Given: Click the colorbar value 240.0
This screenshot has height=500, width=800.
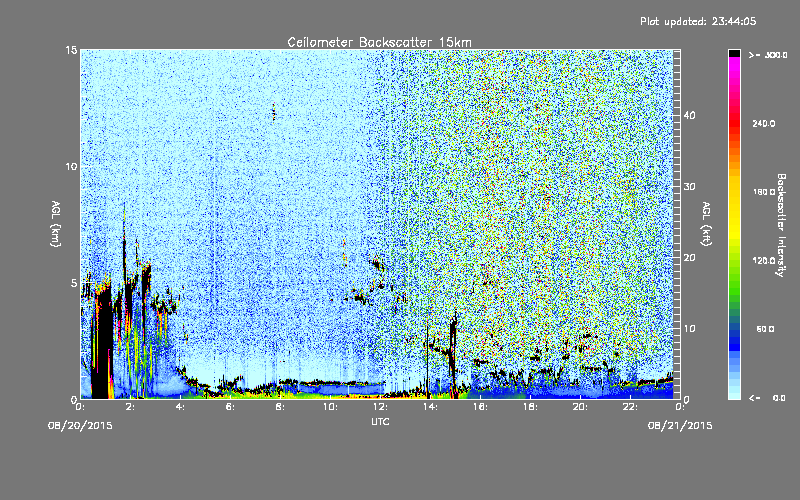Looking at the screenshot, I should coord(764,124).
